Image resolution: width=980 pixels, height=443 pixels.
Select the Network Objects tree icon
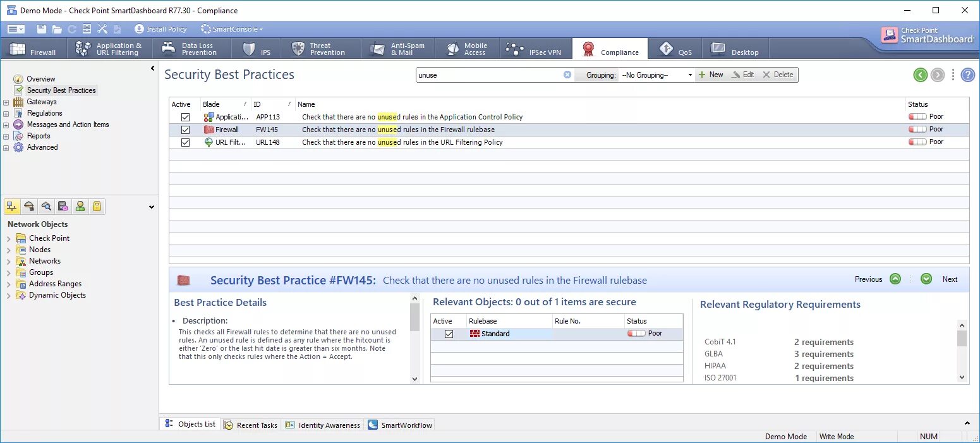(x=12, y=206)
